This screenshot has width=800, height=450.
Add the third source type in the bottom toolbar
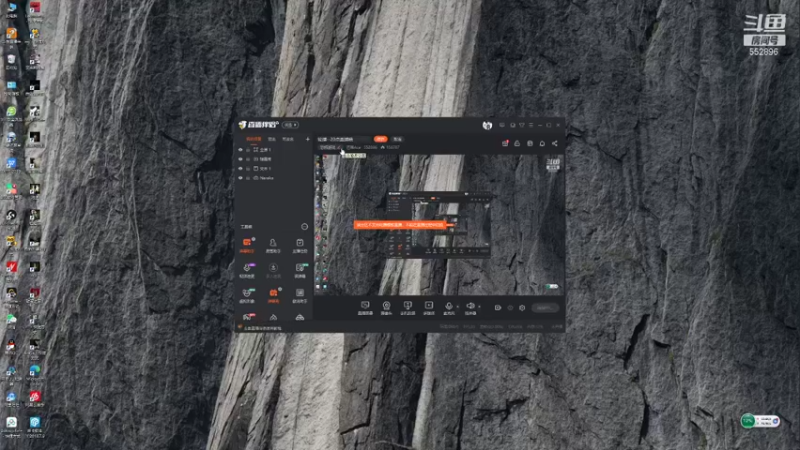407,308
